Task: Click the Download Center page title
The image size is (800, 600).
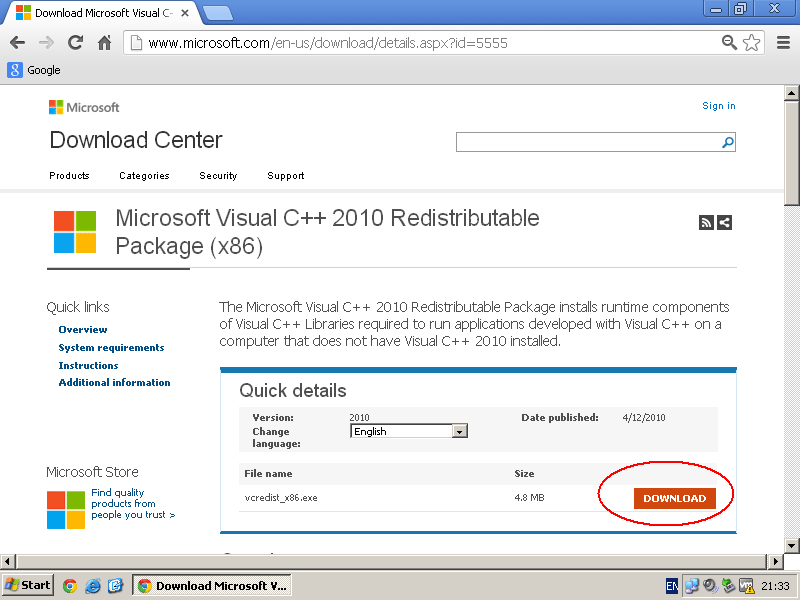Action: pyautogui.click(x=136, y=140)
